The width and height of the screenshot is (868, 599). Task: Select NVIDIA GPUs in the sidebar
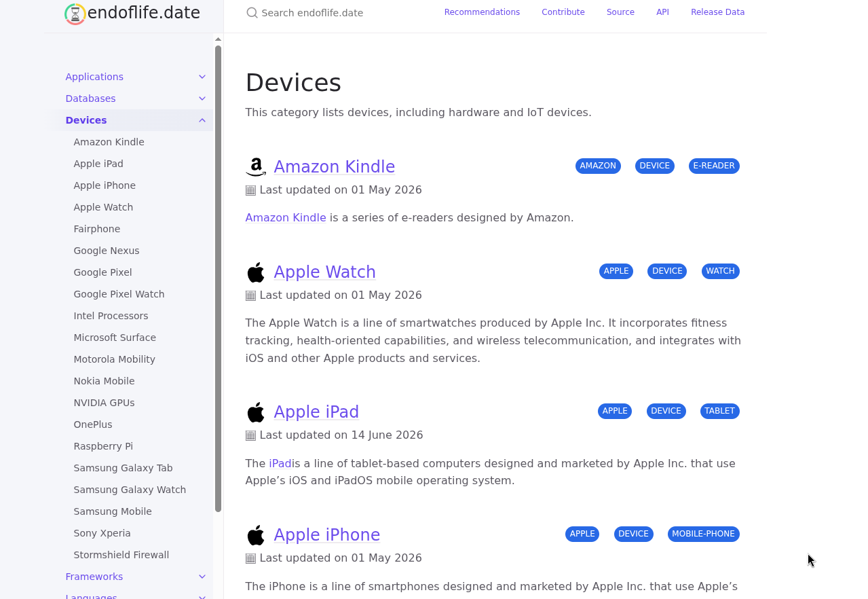click(104, 403)
